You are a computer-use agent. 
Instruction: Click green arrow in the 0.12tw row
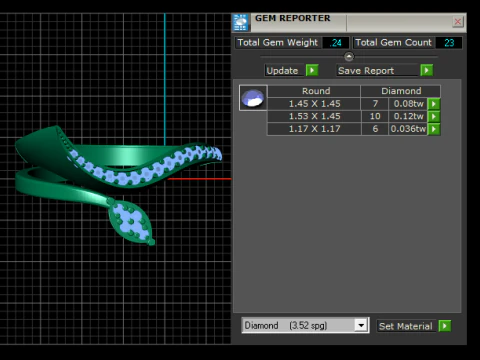[434, 116]
